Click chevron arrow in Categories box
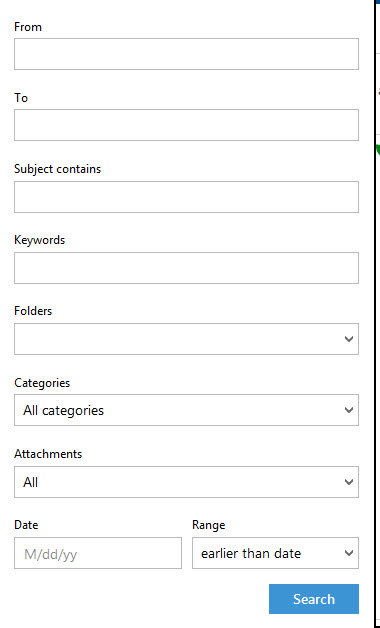This screenshot has width=380, height=628. (349, 411)
